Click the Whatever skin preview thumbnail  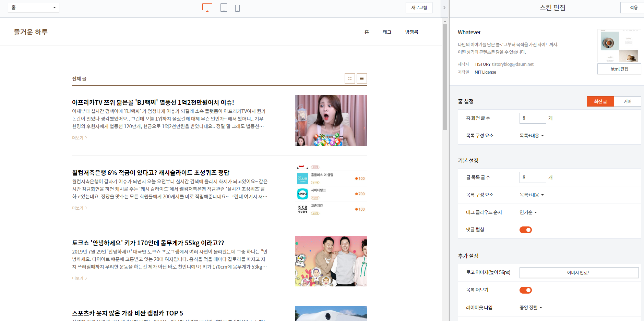[x=619, y=46]
